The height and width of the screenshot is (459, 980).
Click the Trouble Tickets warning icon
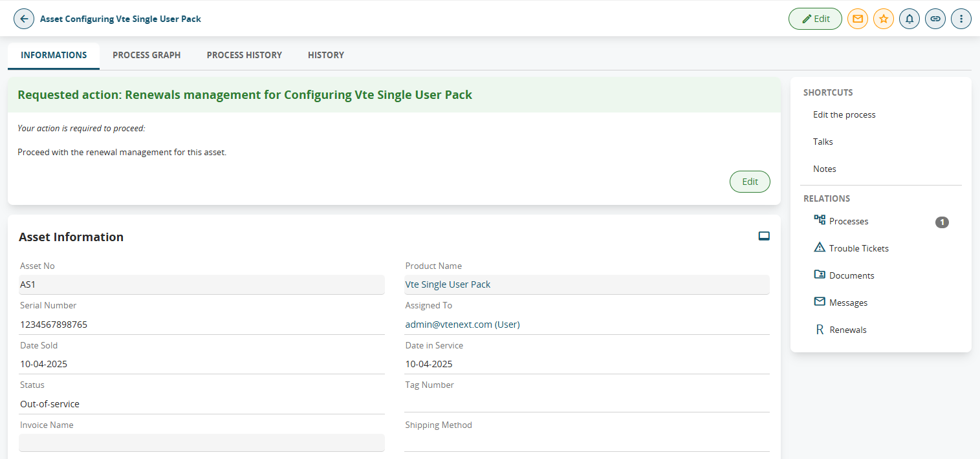(820, 248)
